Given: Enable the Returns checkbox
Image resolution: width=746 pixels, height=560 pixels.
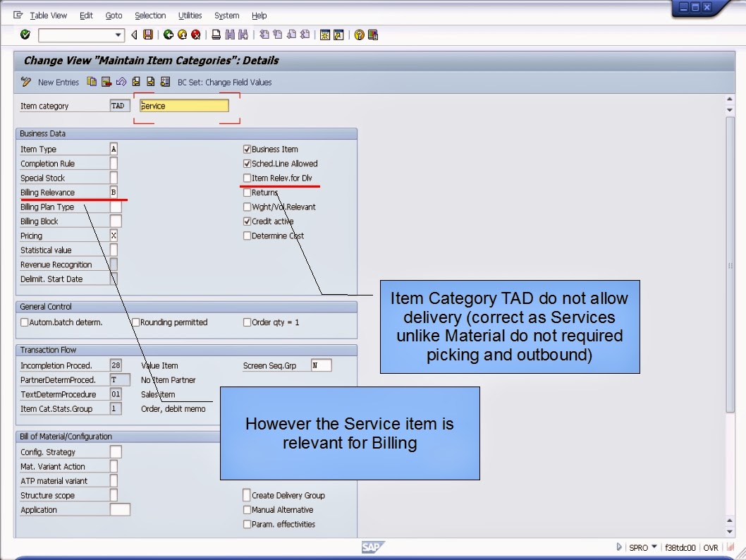Looking at the screenshot, I should point(247,193).
